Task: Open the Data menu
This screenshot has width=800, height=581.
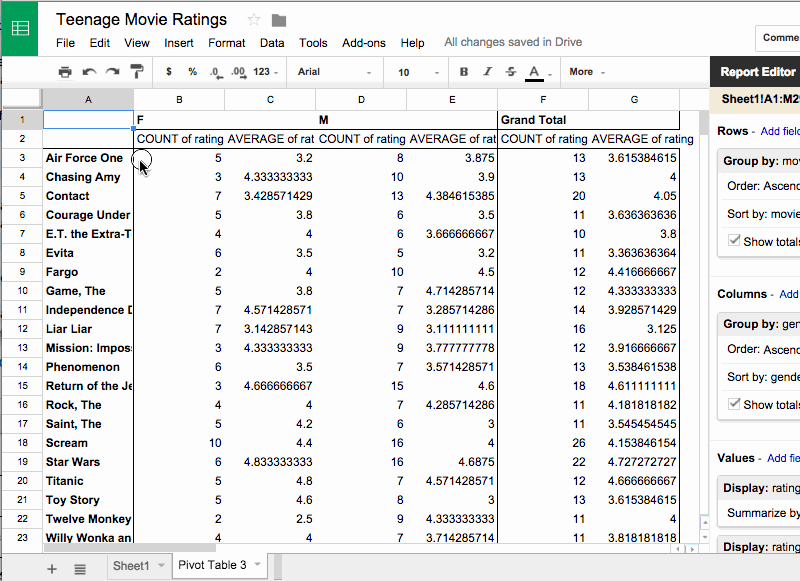Action: click(x=271, y=43)
